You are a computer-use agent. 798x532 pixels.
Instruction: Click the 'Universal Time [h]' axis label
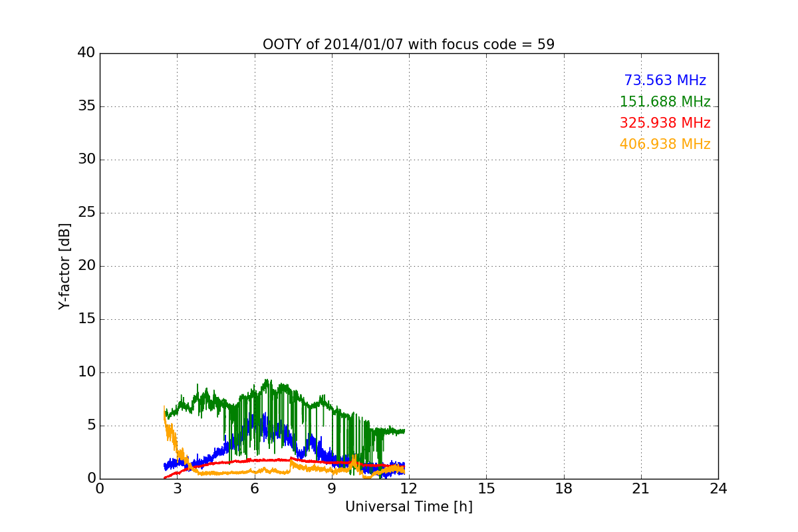click(409, 507)
